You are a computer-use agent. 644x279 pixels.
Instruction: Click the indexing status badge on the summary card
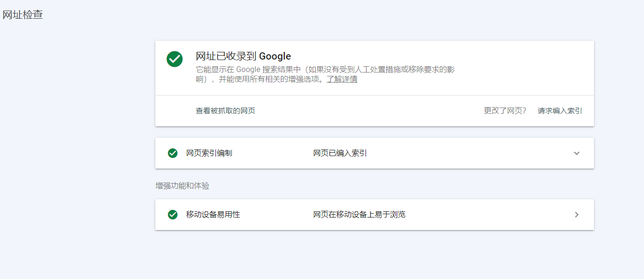pyautogui.click(x=174, y=60)
